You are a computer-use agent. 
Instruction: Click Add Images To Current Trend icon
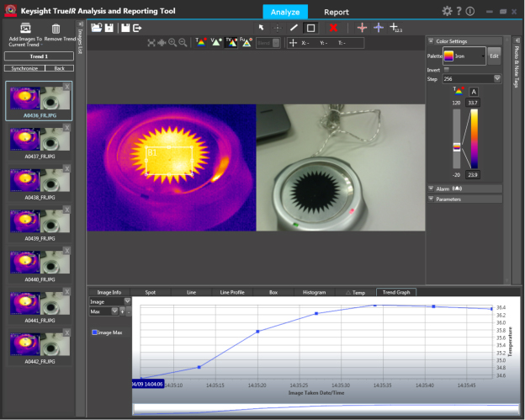point(25,29)
